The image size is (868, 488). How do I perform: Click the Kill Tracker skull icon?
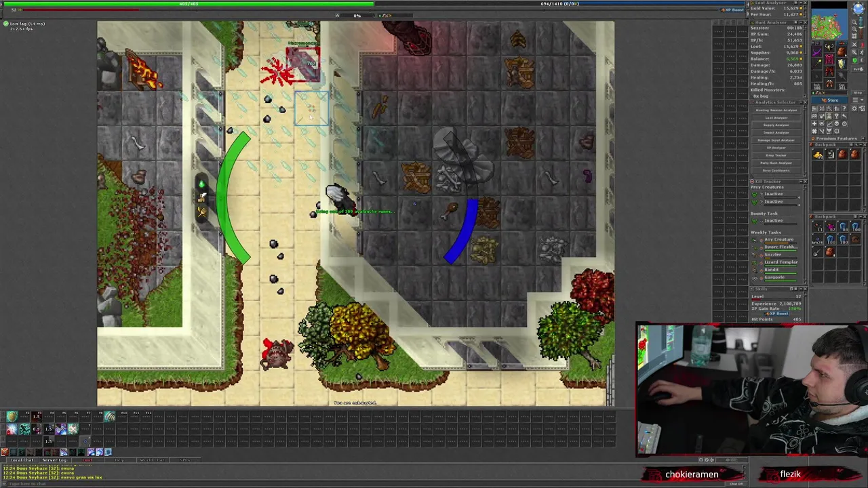[x=752, y=182]
